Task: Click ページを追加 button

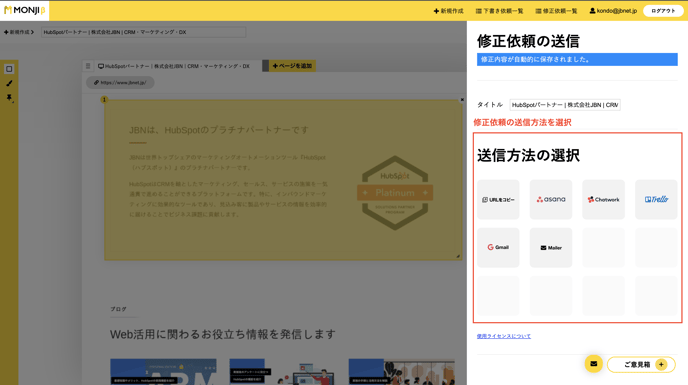Action: click(x=292, y=66)
